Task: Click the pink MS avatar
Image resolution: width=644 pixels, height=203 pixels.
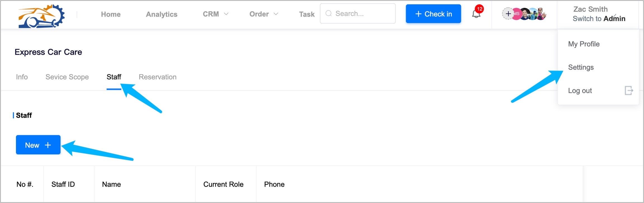Action: 517,14
